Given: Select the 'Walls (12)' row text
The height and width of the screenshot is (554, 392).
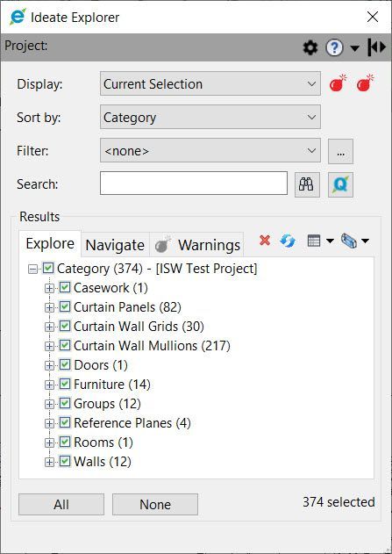Looking at the screenshot, I should 103,462.
